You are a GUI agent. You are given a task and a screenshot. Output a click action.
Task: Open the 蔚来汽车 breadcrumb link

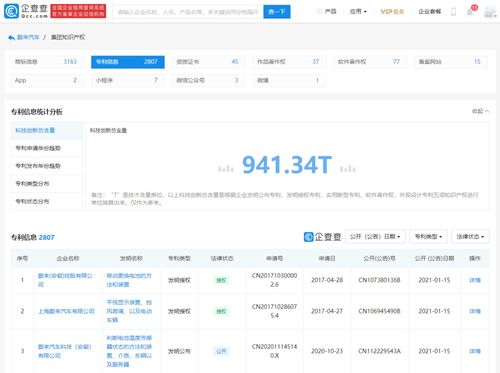tap(28, 37)
